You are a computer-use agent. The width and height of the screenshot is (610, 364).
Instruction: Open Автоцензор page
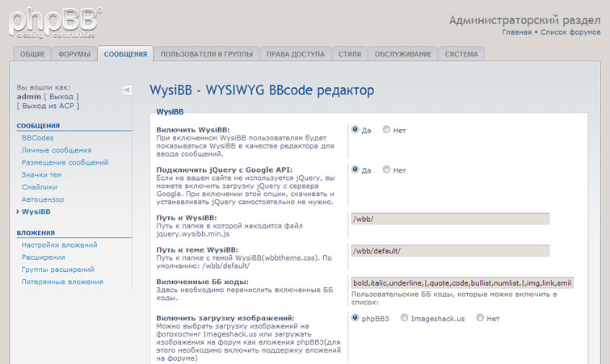(x=42, y=199)
